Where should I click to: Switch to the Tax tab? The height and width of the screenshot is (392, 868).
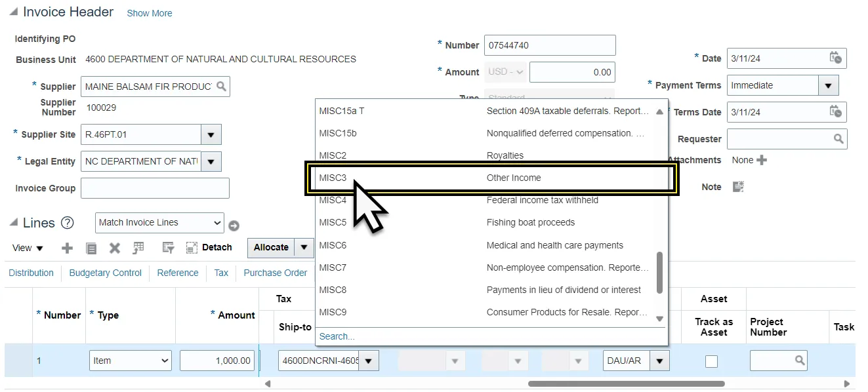(221, 273)
